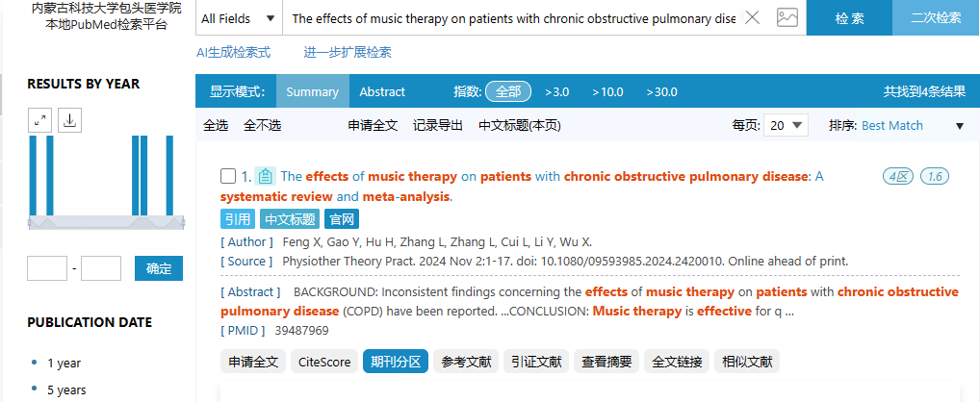Click the start year input field
The height and width of the screenshot is (402, 980).
47,268
